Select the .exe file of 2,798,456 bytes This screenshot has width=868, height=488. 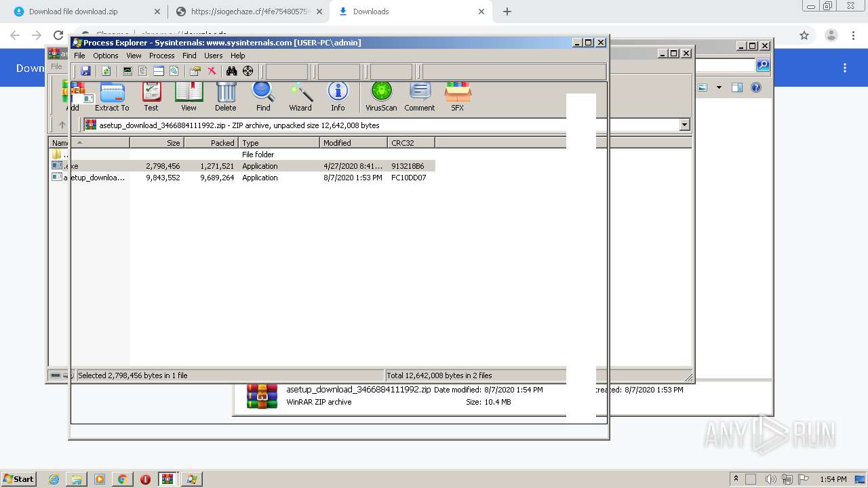tap(242, 166)
